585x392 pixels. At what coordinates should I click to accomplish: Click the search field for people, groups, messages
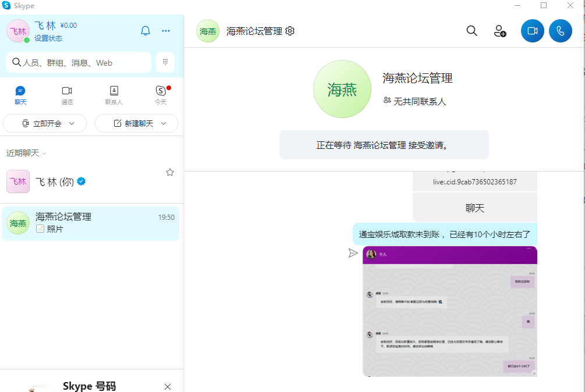(x=79, y=62)
